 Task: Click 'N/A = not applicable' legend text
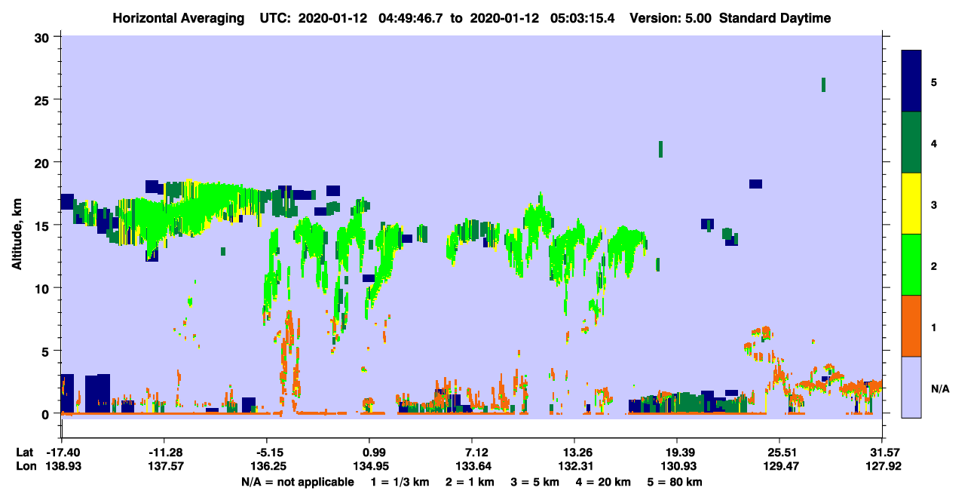point(298,482)
